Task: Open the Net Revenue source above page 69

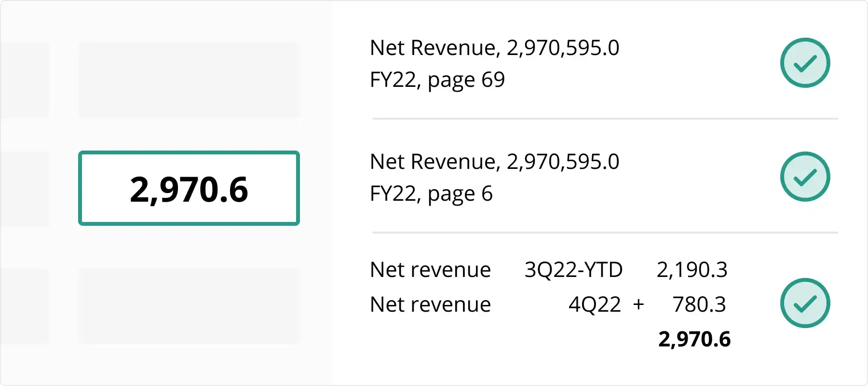Action: 494,48
